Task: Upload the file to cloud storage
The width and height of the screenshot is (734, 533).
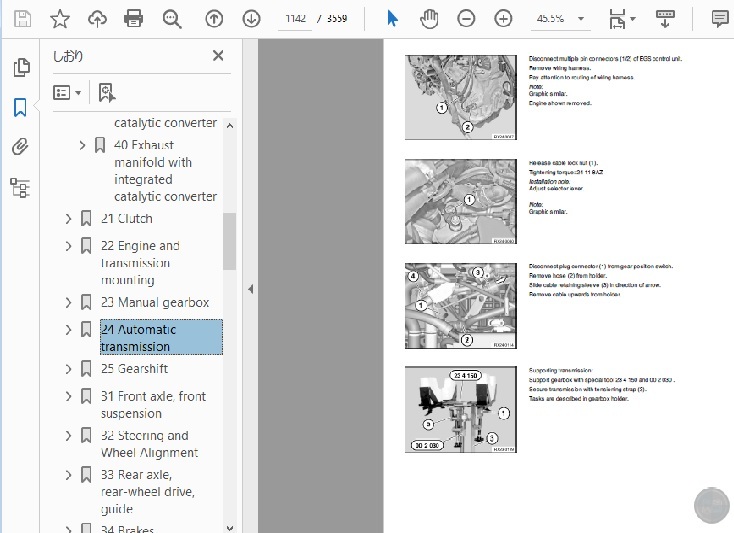Action: point(97,19)
